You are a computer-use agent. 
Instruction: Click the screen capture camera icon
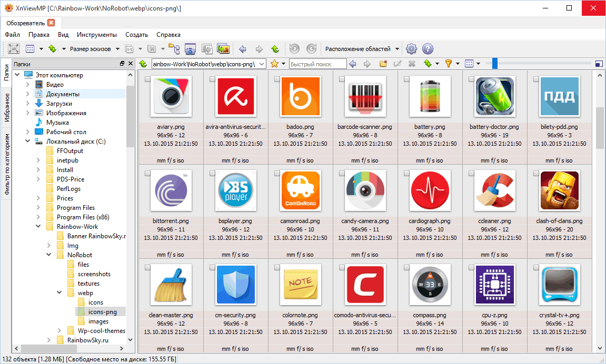coord(190,49)
